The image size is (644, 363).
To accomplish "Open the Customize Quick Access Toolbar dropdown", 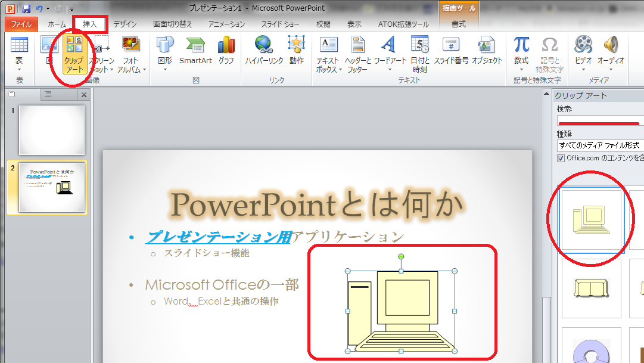I will (72, 9).
